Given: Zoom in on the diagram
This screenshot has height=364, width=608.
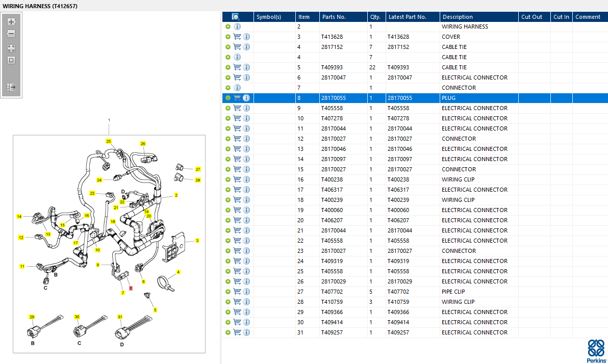Looking at the screenshot, I should (11, 22).
